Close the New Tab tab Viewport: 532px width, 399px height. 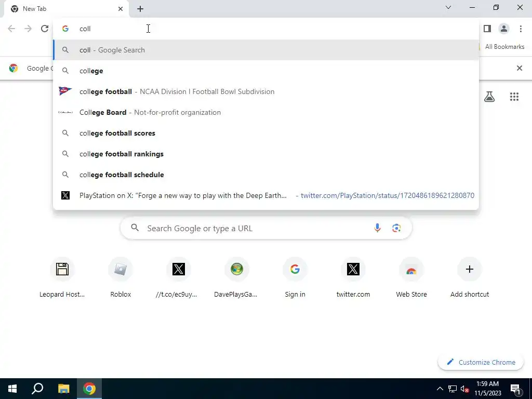(121, 9)
